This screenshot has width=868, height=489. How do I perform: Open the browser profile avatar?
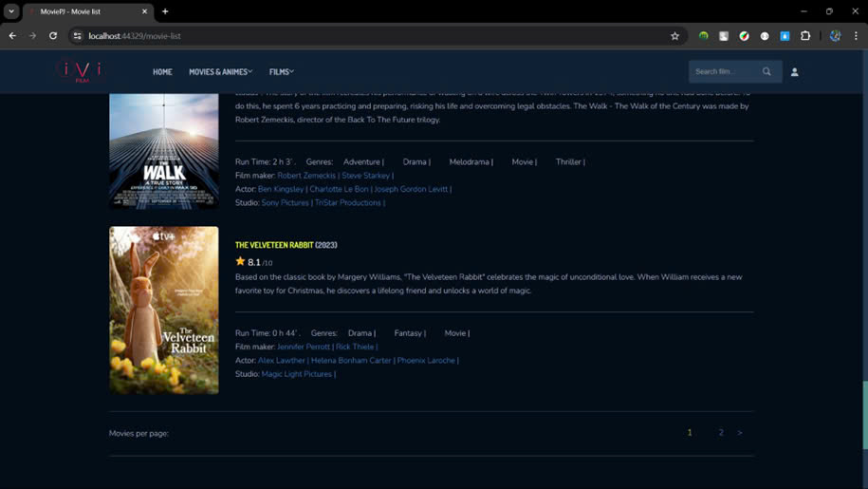click(836, 36)
